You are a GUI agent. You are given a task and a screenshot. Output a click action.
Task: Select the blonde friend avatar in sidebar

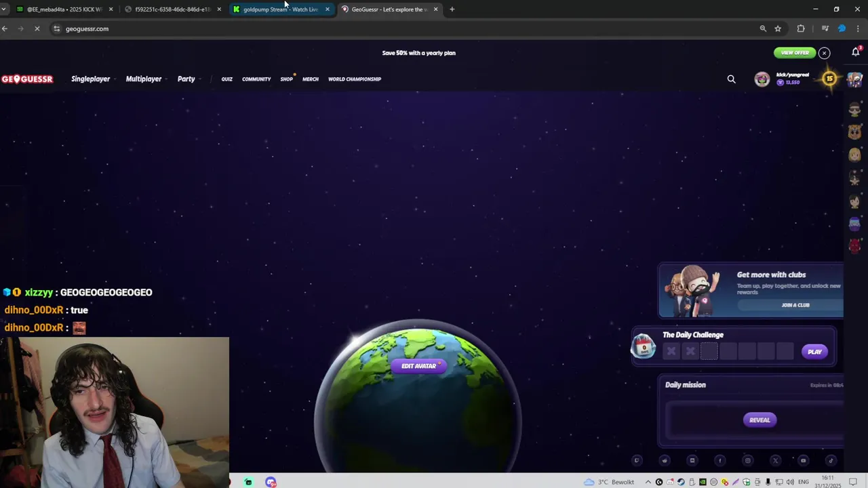click(x=854, y=155)
